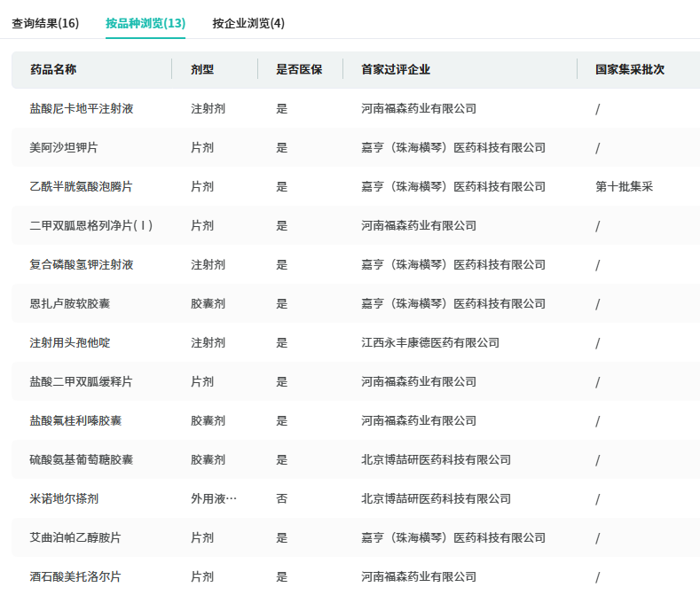Select drug 硫酸氨基葡萄糖胶囊

pyautogui.click(x=82, y=459)
